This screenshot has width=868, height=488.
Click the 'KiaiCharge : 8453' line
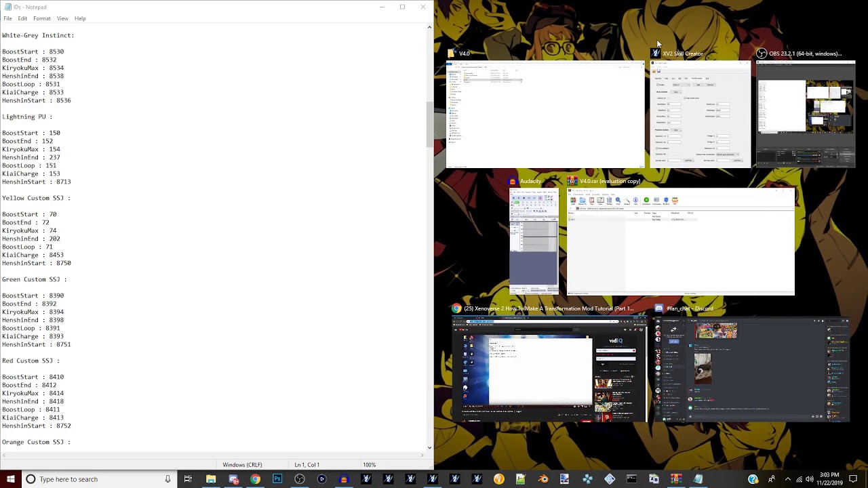coord(33,255)
